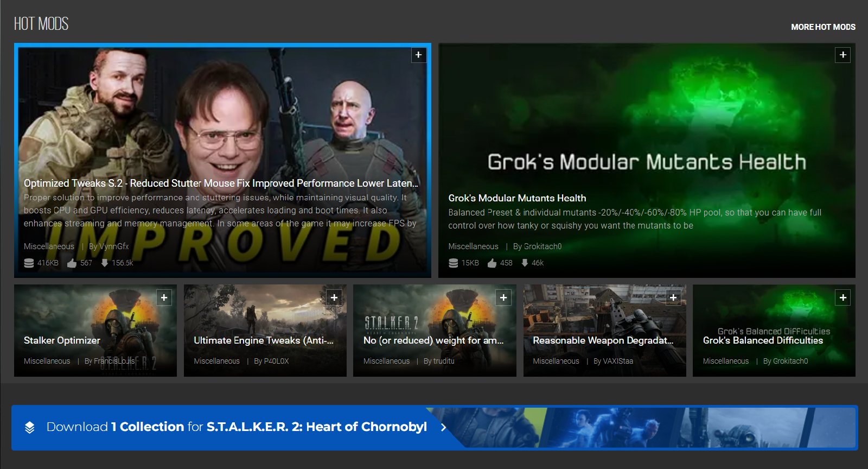Screen dimensions: 868x469
Task: Click plus icon on No weight for ammo card
Action: (503, 297)
